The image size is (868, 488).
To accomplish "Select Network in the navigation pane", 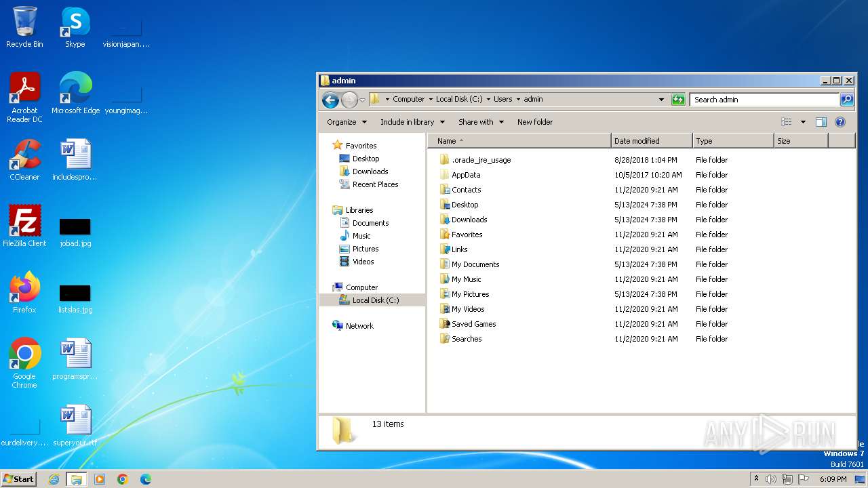I will click(x=359, y=326).
